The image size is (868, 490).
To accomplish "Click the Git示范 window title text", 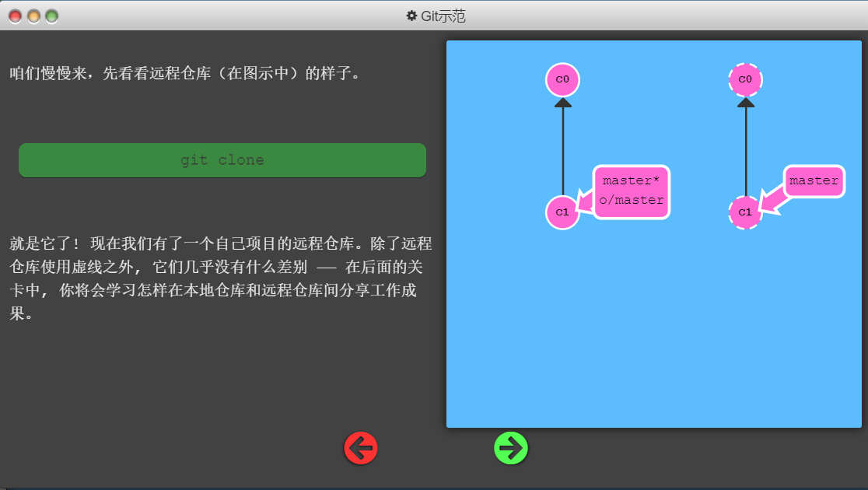I will pyautogui.click(x=443, y=16).
